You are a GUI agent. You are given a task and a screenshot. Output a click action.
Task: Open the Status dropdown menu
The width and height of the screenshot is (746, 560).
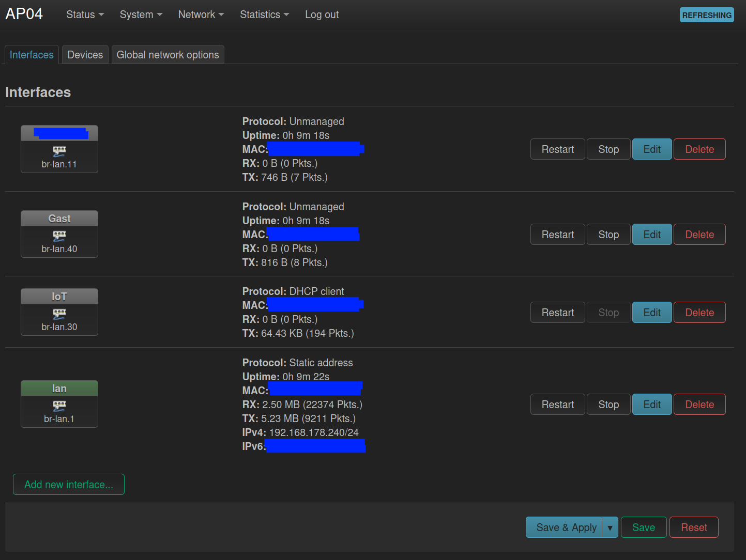pyautogui.click(x=85, y=14)
